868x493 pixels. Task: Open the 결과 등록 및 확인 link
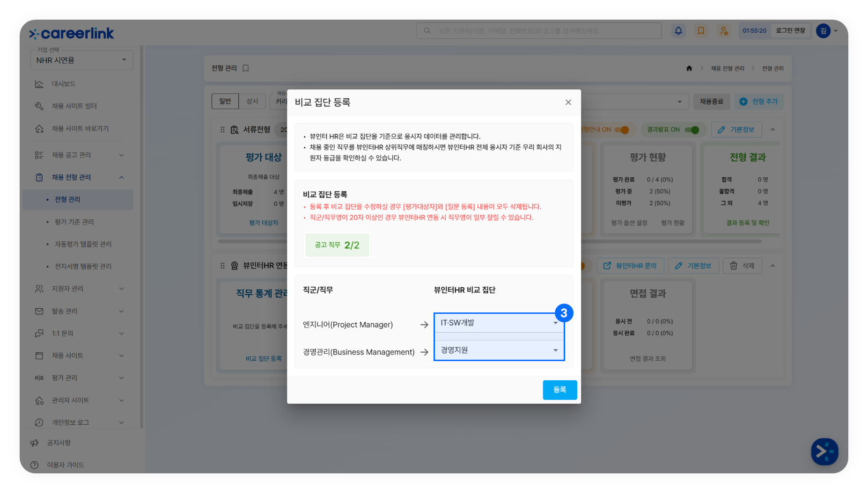pyautogui.click(x=748, y=223)
